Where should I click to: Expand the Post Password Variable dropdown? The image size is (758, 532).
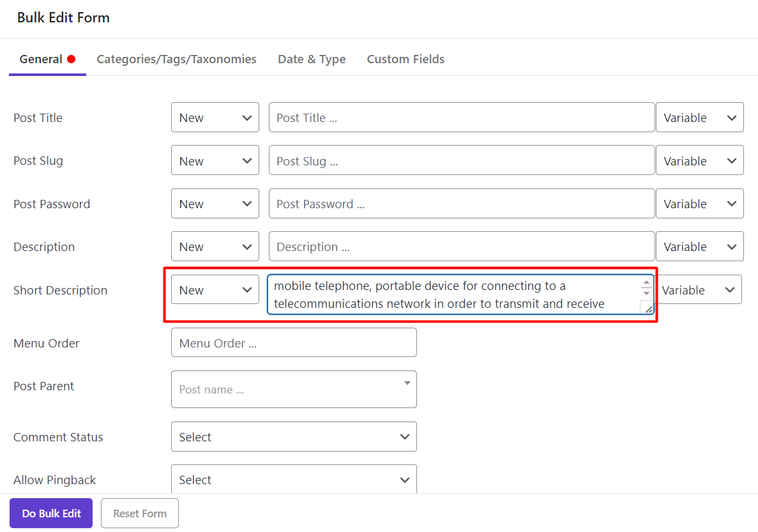pyautogui.click(x=699, y=204)
